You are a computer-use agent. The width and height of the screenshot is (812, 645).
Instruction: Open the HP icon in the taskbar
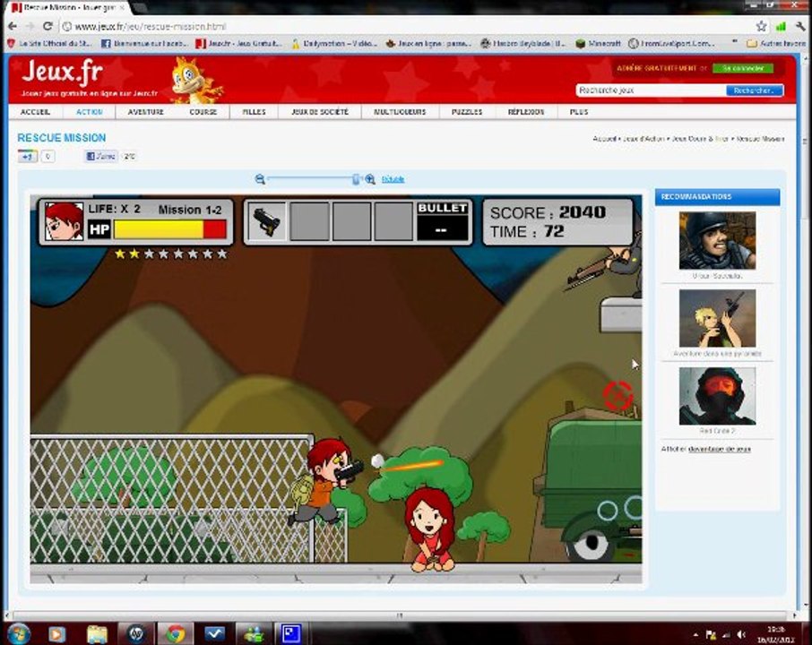tap(136, 633)
